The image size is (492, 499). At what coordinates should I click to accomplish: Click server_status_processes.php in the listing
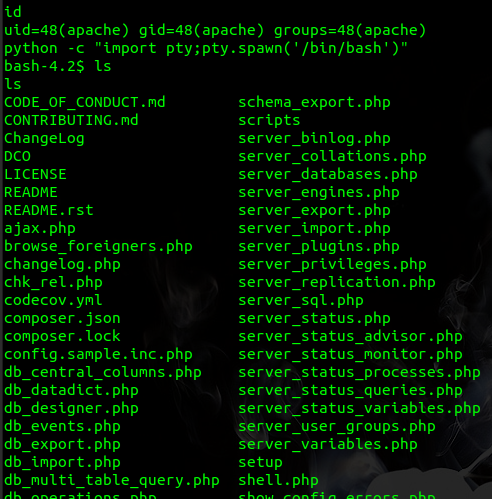point(359,373)
